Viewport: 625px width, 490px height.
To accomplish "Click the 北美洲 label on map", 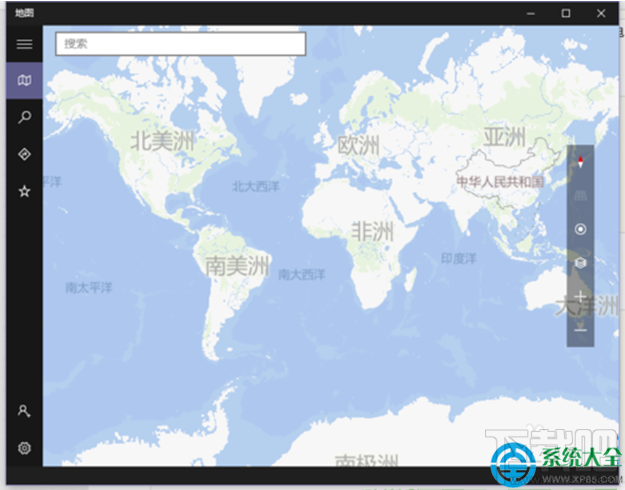I will [162, 141].
